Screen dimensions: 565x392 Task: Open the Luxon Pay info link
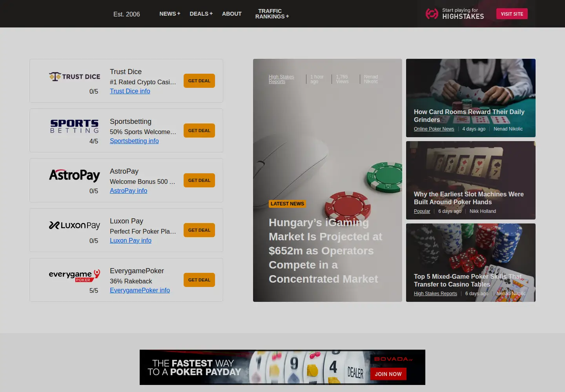point(131,240)
